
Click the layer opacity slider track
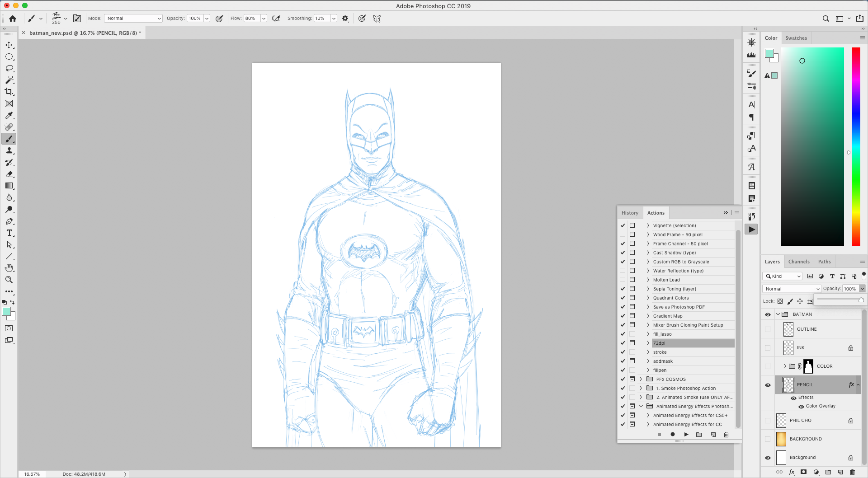[x=840, y=300]
